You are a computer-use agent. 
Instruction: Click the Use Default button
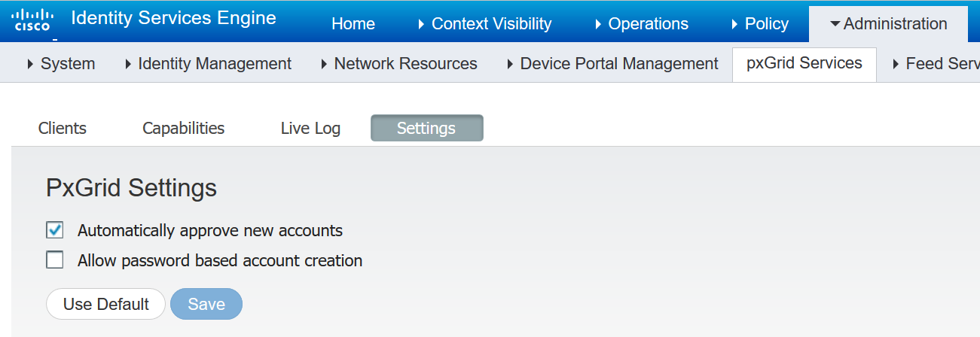(x=105, y=304)
